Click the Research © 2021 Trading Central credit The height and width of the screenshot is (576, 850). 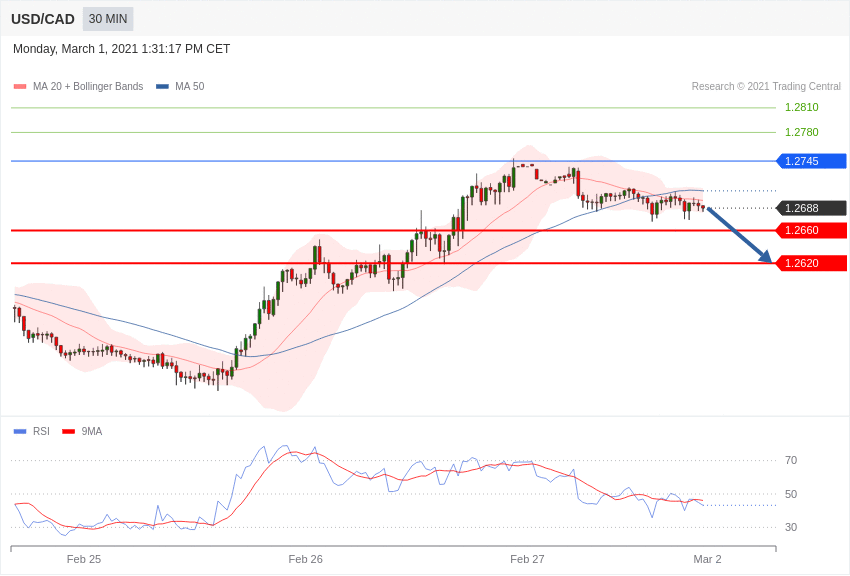tap(766, 87)
